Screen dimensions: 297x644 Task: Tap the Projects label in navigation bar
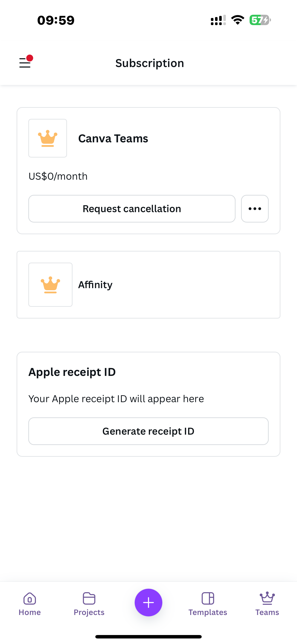tap(89, 612)
